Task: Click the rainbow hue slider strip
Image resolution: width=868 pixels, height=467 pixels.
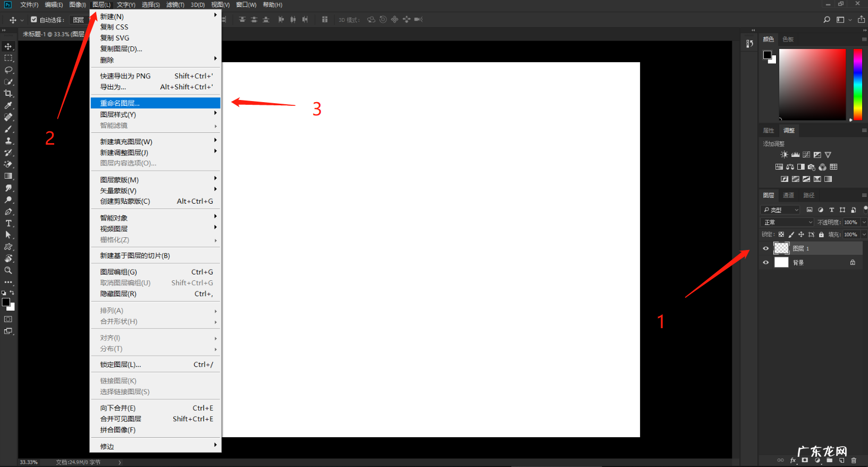Action: (857, 84)
